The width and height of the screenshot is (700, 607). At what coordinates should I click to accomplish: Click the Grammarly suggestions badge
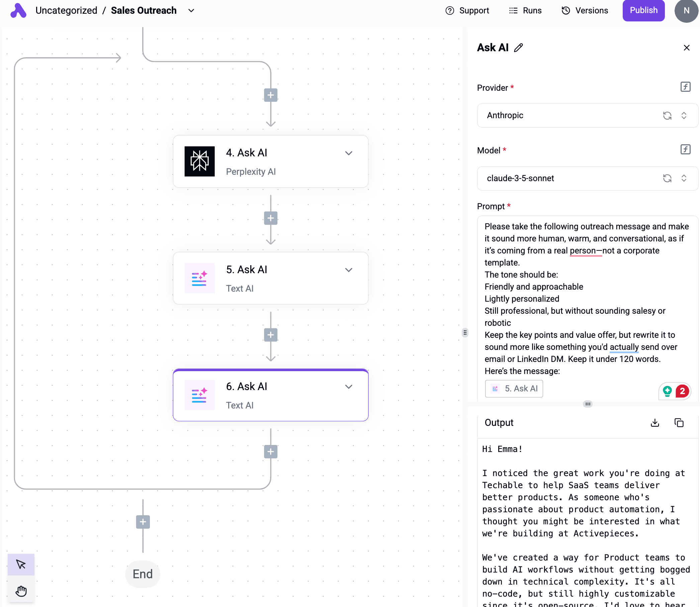pyautogui.click(x=667, y=391)
